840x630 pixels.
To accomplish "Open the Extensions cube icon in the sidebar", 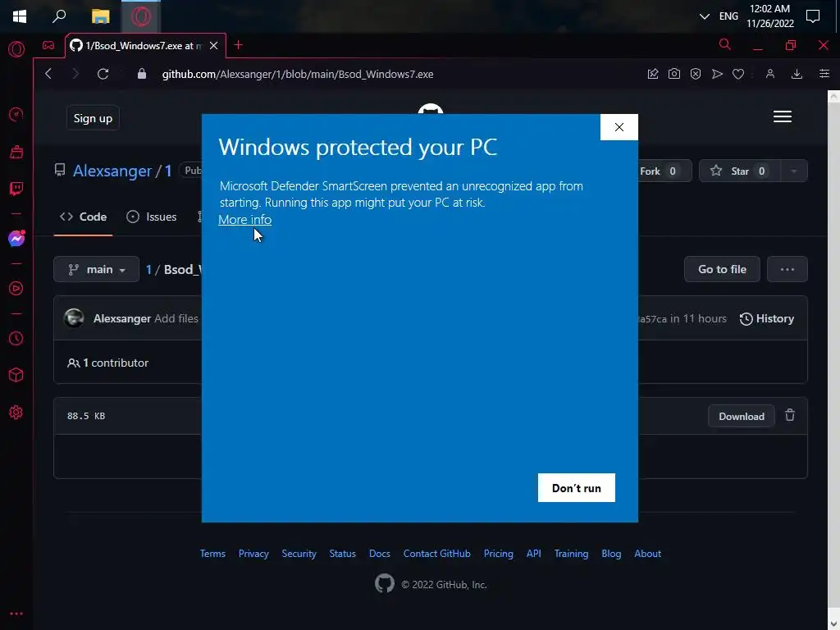I will pos(16,375).
